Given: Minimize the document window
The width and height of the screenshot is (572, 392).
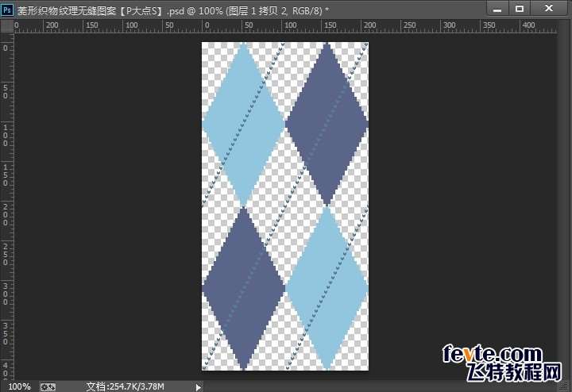Looking at the screenshot, I should tap(497, 8).
